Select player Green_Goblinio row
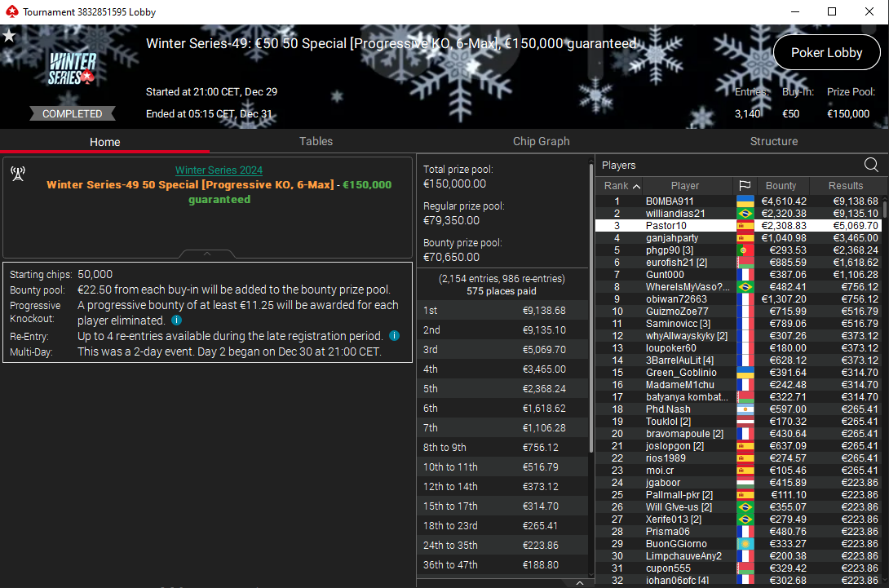The image size is (889, 588). click(738, 373)
